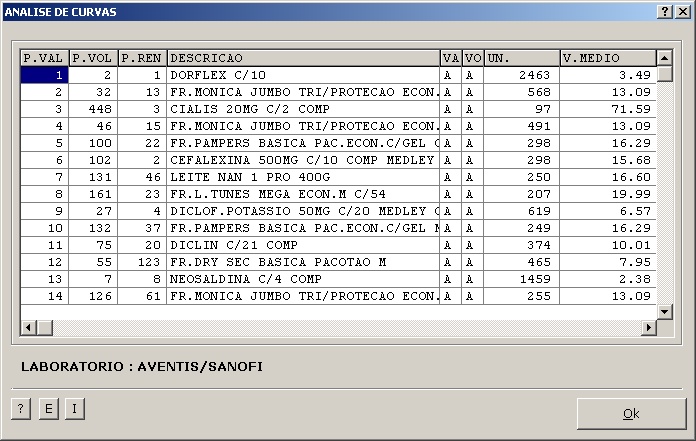Click the VO column header

click(x=473, y=58)
